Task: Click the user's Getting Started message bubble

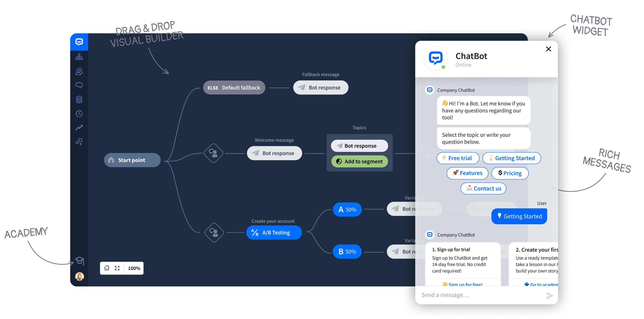Action: pos(519,216)
